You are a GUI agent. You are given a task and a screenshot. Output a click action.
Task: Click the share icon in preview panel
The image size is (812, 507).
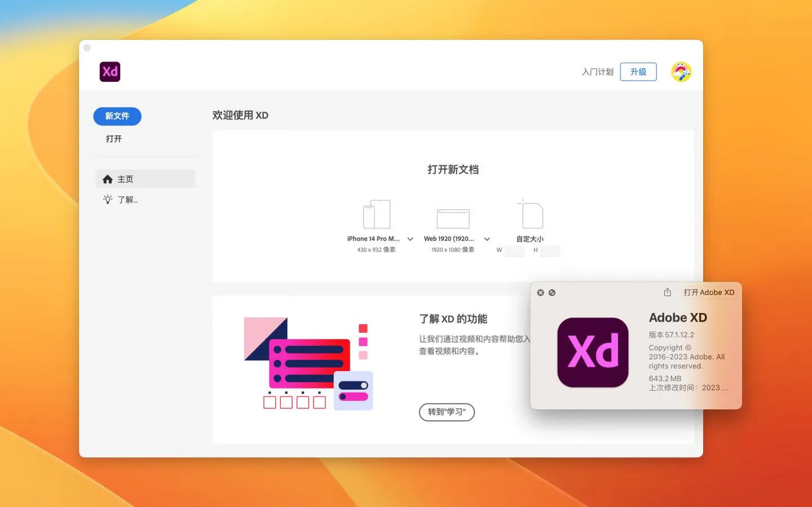pos(667,292)
